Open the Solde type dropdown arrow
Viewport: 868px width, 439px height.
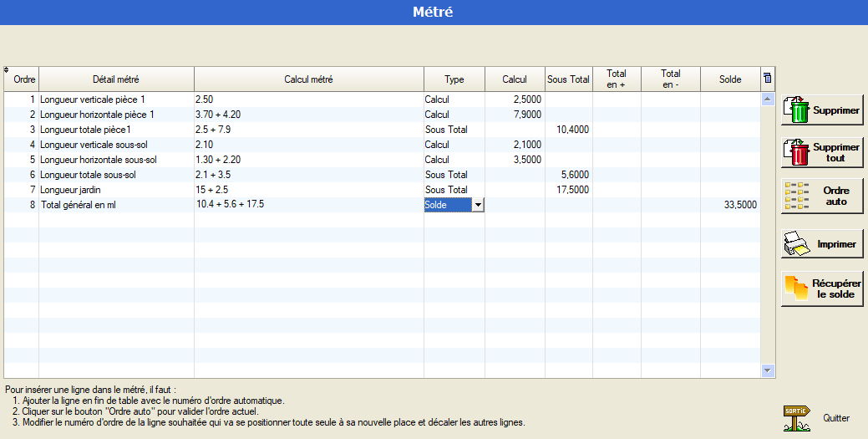478,205
